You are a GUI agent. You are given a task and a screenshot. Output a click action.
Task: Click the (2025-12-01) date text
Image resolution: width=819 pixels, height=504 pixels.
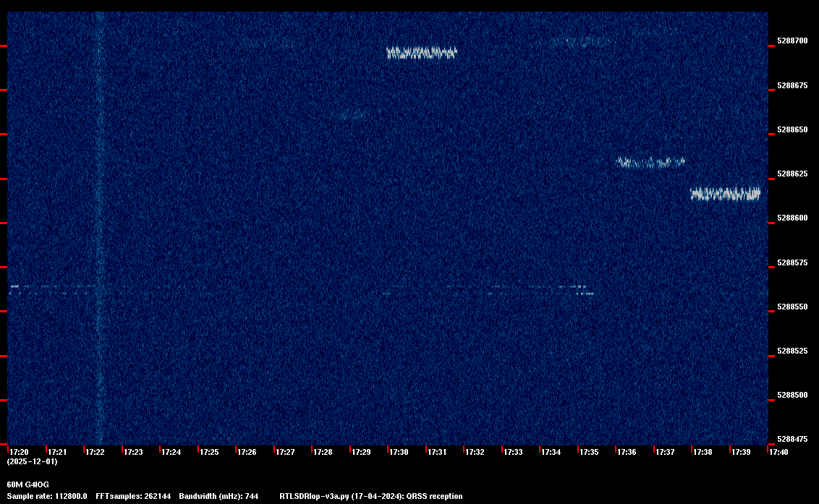32,461
